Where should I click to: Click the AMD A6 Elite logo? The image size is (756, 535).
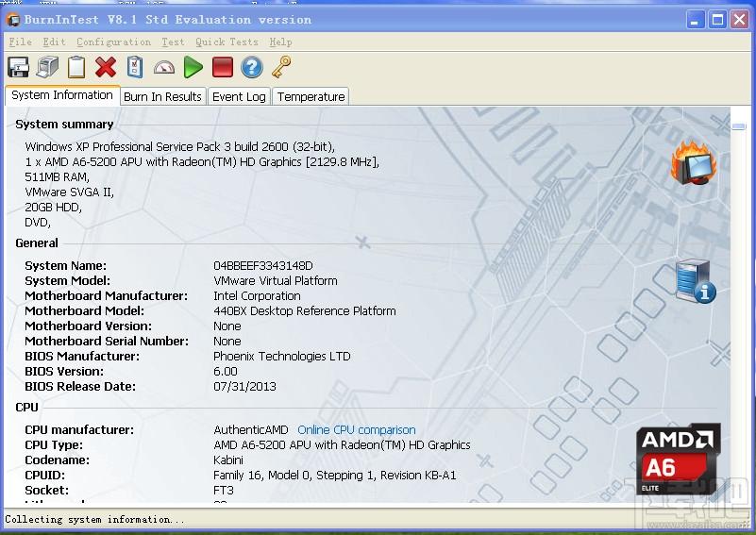(x=679, y=459)
